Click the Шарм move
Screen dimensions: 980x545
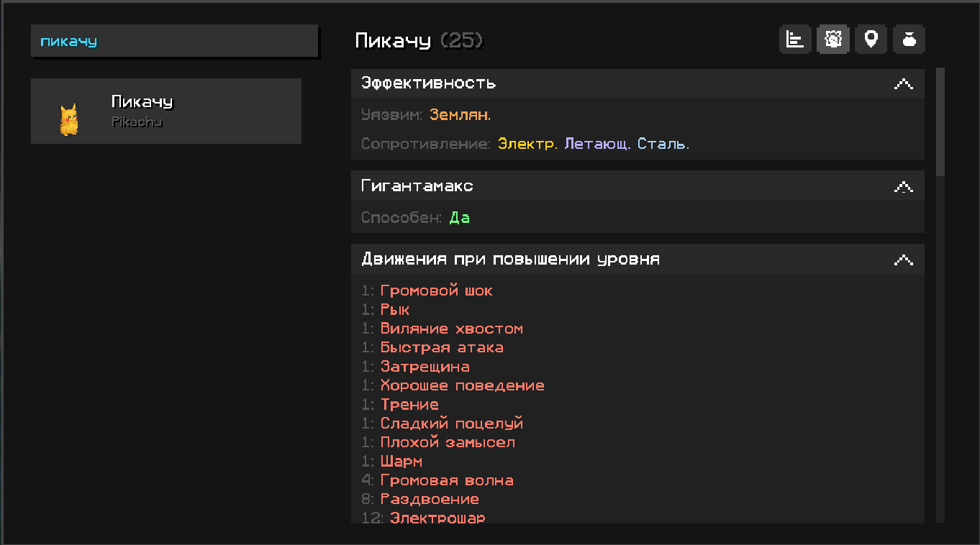(401, 461)
